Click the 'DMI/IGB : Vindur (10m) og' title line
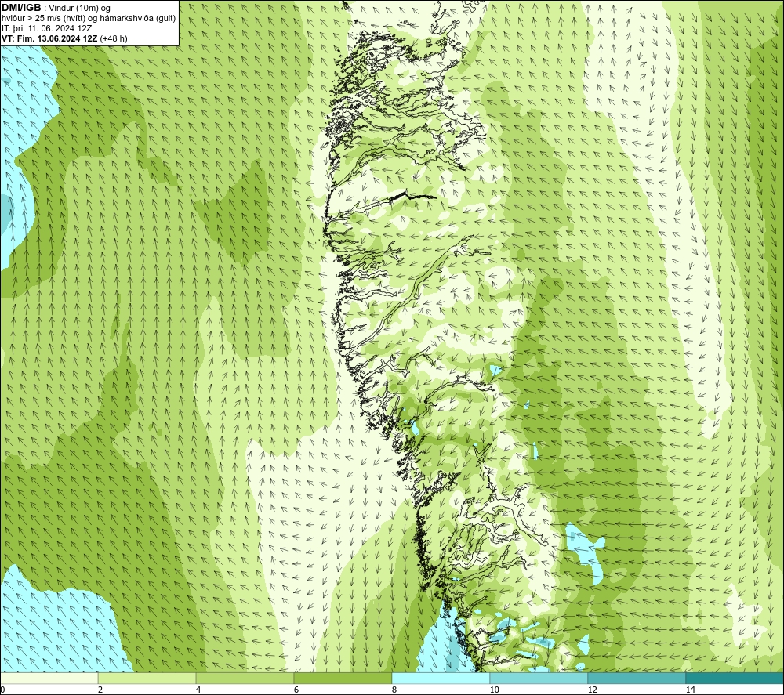Screen dimensions: 784x695 pyautogui.click(x=56, y=8)
